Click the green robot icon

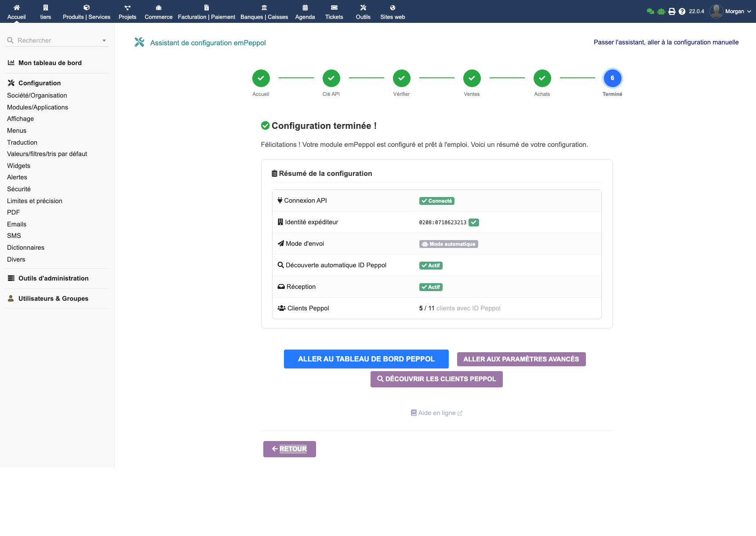(661, 11)
